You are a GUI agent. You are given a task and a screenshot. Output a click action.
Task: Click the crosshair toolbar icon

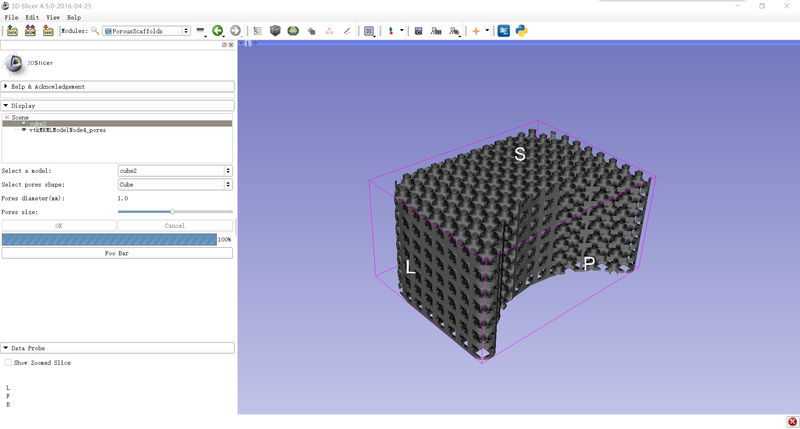[476, 31]
